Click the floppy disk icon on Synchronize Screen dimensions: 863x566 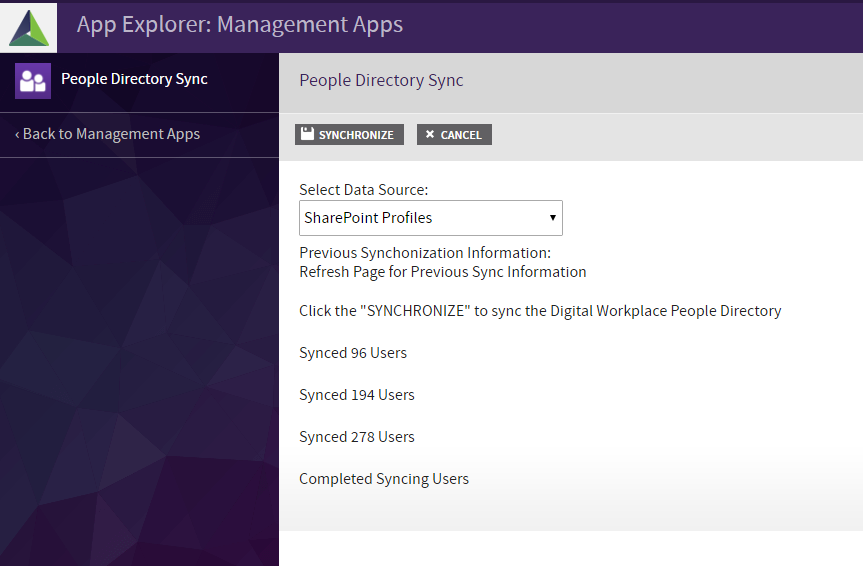(x=308, y=135)
